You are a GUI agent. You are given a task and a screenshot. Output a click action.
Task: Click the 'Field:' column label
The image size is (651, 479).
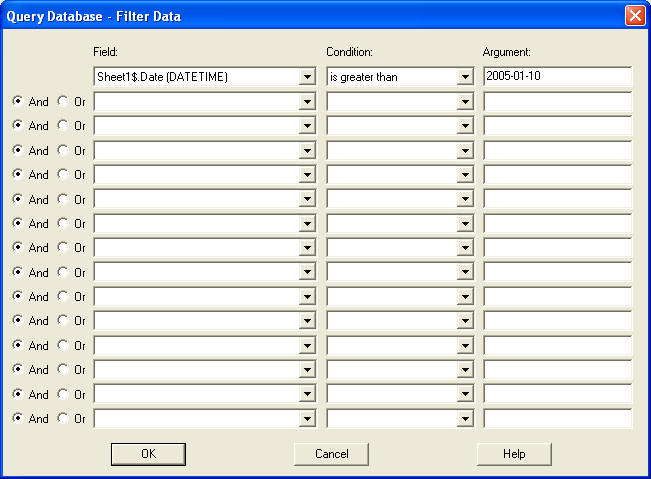[105, 52]
